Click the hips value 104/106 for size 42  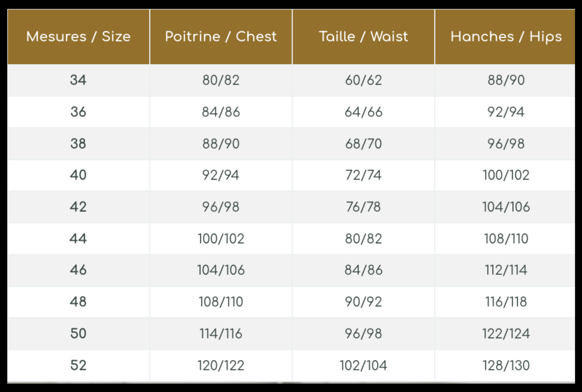pos(506,207)
